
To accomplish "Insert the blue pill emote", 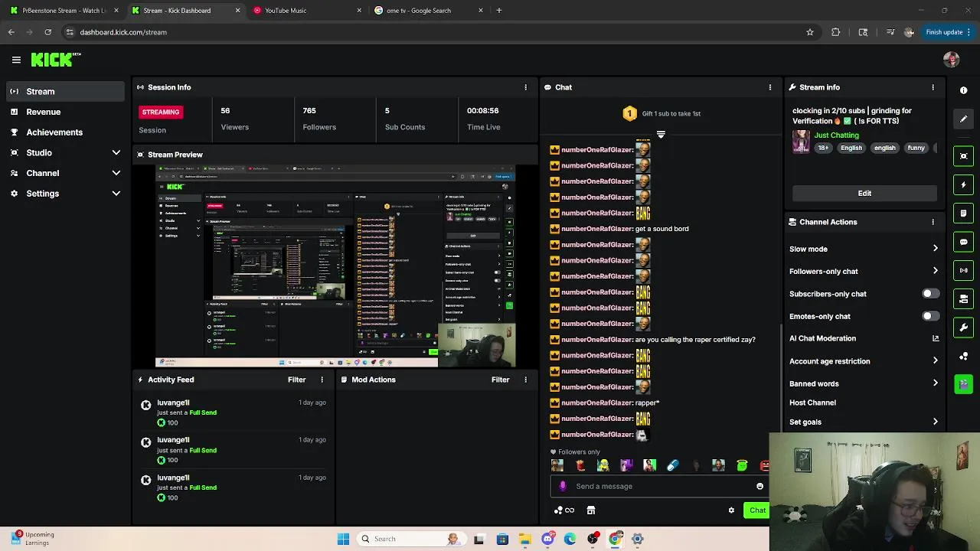I will point(672,465).
